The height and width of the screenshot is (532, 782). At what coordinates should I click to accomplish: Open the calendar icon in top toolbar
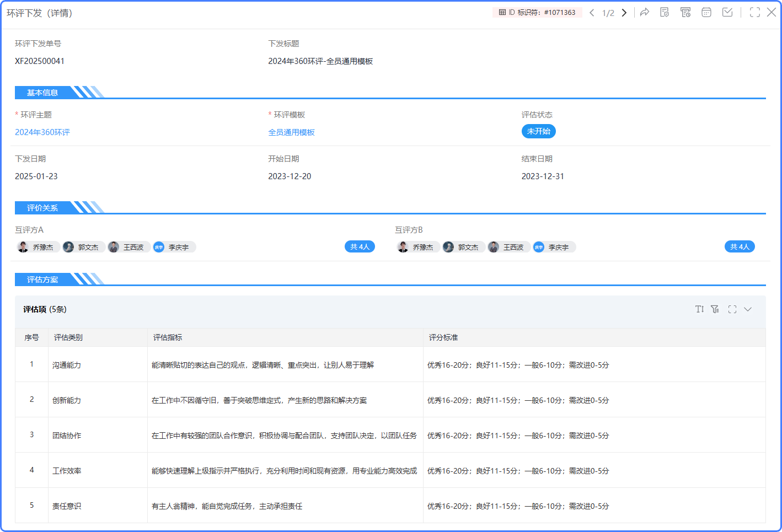pyautogui.click(x=706, y=12)
